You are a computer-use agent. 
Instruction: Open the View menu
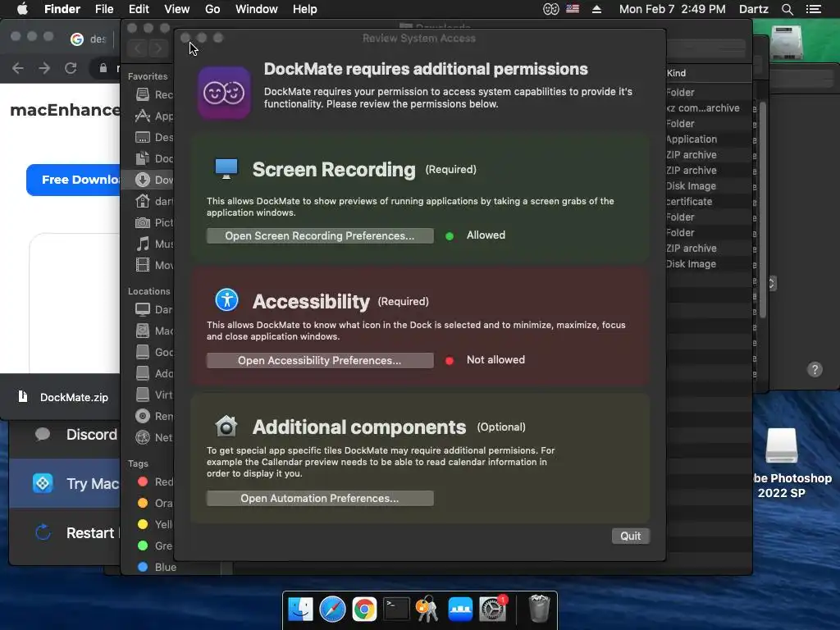[177, 9]
